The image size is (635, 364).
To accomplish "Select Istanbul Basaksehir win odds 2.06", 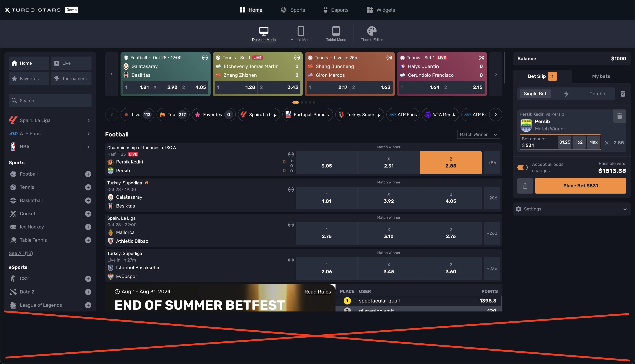I will [x=326, y=268].
